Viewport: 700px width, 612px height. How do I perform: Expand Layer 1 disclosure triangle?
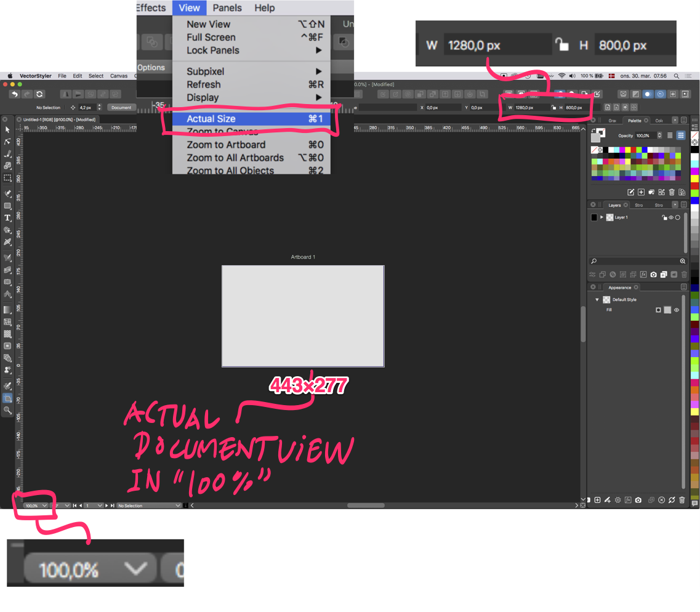coord(601,217)
